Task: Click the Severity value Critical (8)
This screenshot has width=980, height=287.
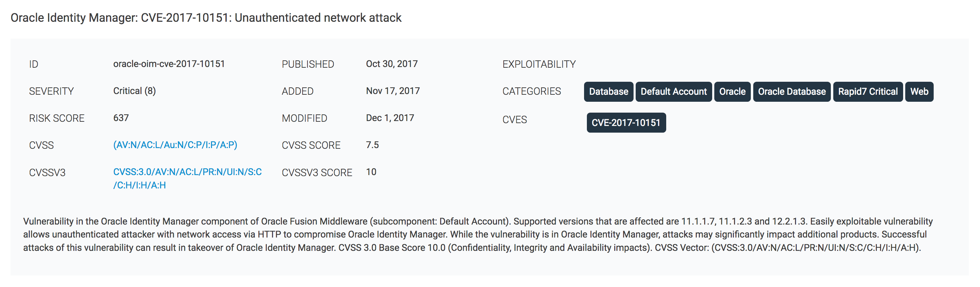Action: pos(134,91)
